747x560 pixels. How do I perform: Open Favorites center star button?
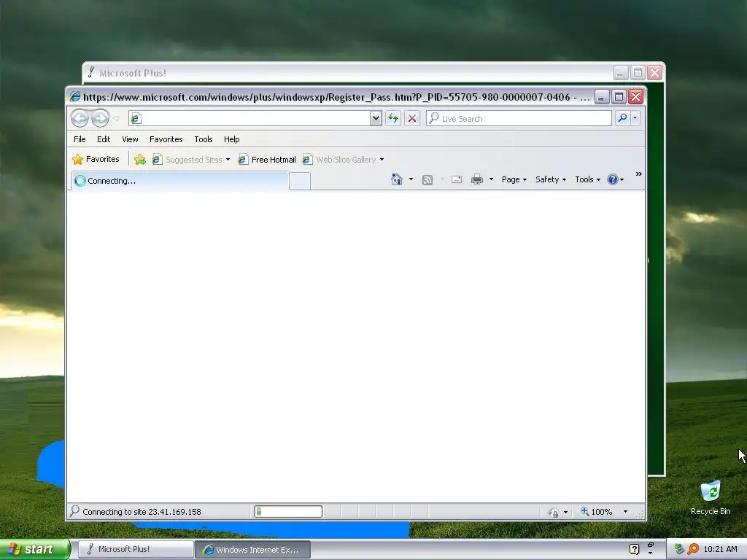96,159
